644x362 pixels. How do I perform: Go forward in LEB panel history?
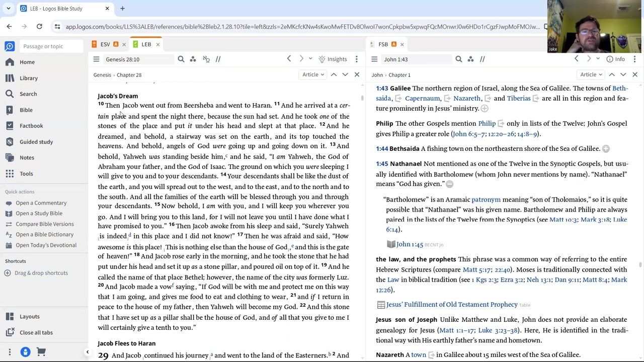[301, 59]
